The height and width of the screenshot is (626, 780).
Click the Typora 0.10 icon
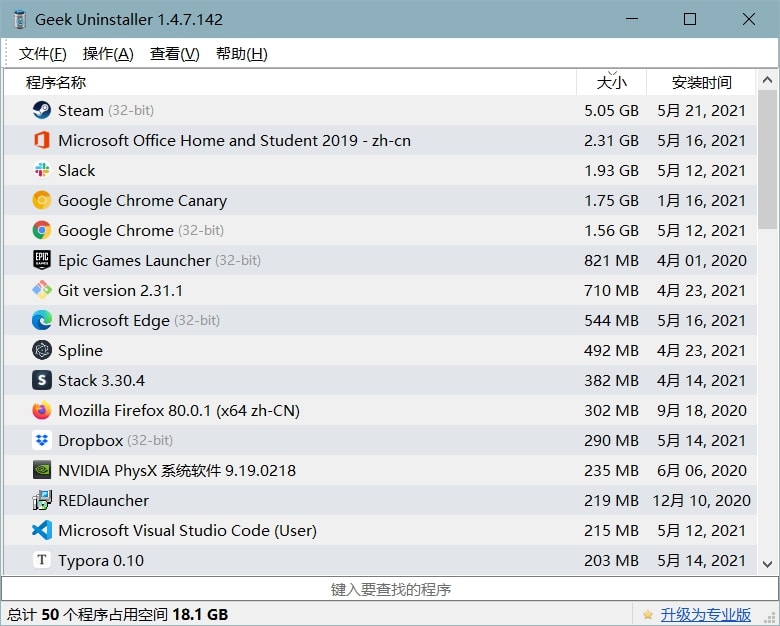[x=42, y=560]
